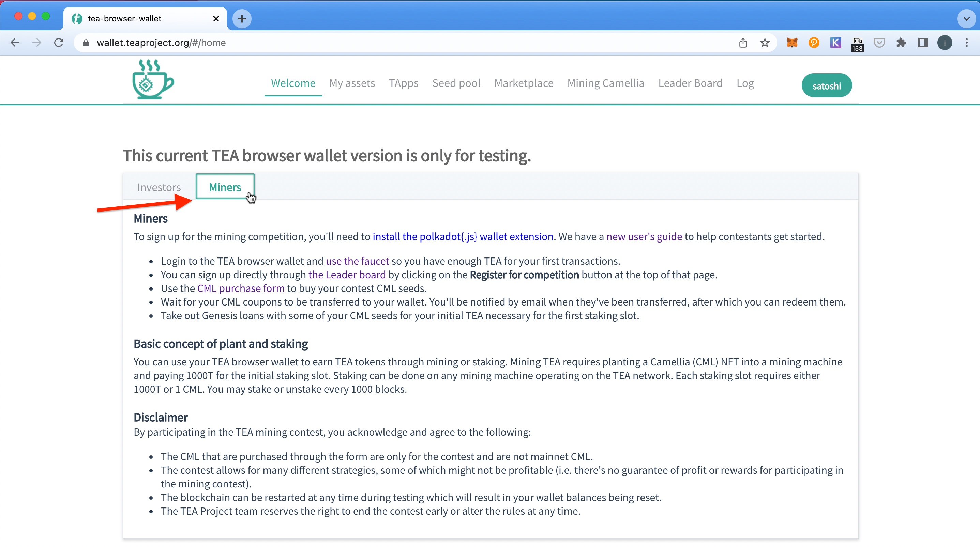Follow the 'use the faucet' link

pyautogui.click(x=357, y=261)
